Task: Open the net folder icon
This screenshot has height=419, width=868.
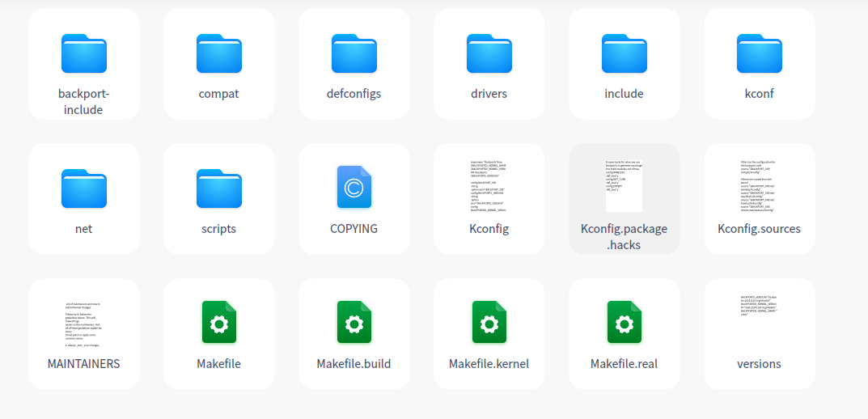Action: tap(83, 188)
